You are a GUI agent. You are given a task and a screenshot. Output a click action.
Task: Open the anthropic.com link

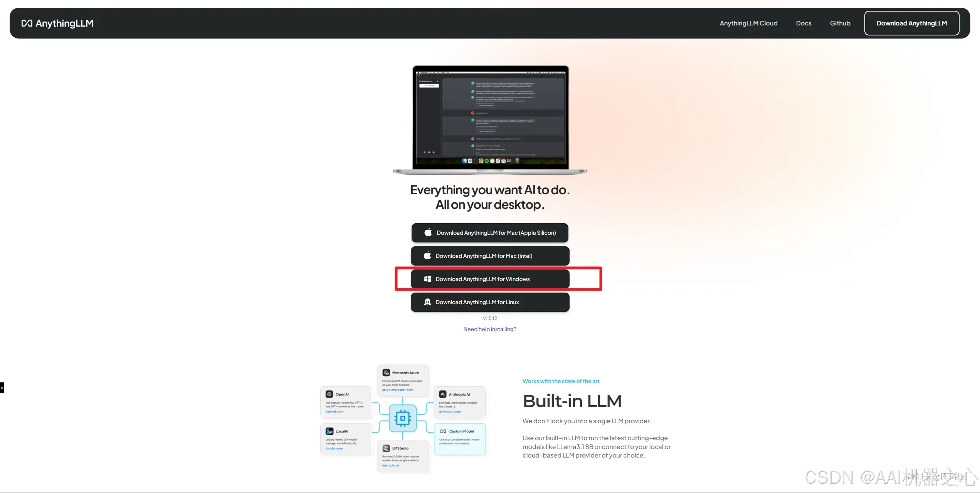[450, 412]
